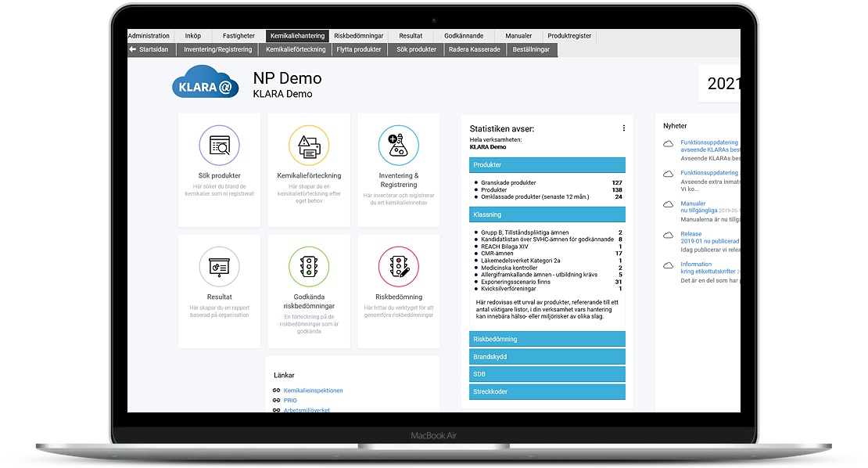This screenshot has width=868, height=468.
Task: Open the Godkända riskbedömningar traffic light icon
Action: tap(309, 267)
